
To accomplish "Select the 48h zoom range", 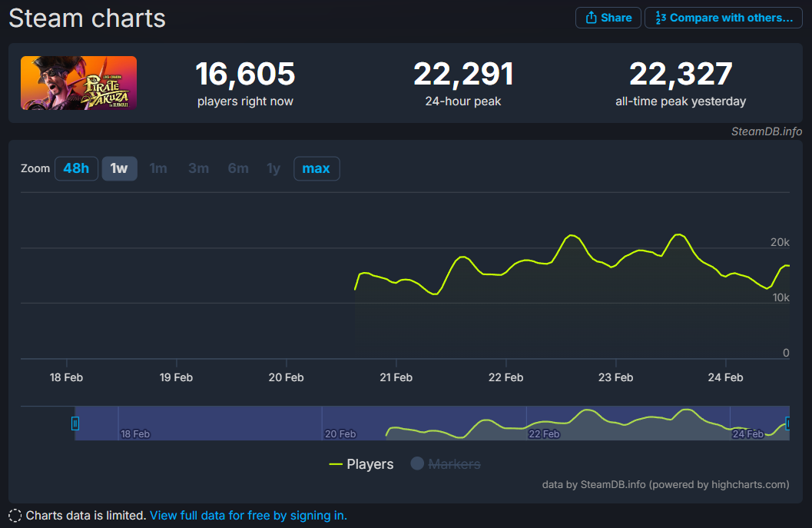I will tap(76, 168).
